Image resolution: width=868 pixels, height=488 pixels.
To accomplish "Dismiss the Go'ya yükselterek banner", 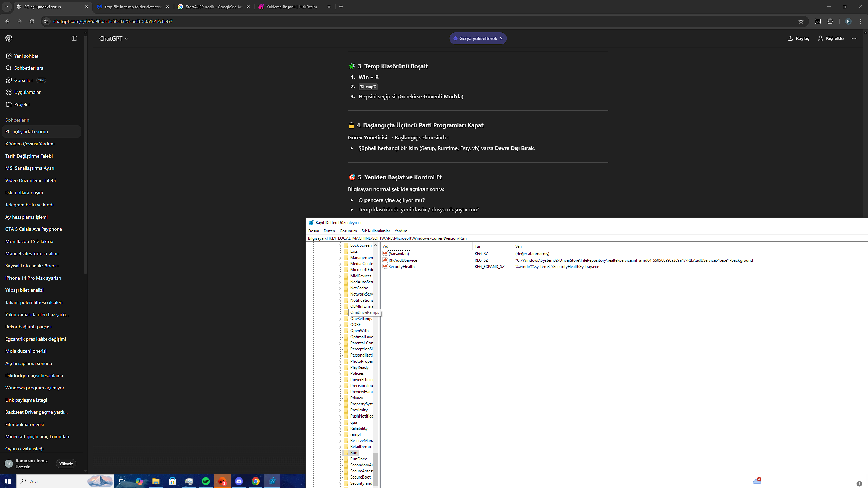I will point(501,38).
